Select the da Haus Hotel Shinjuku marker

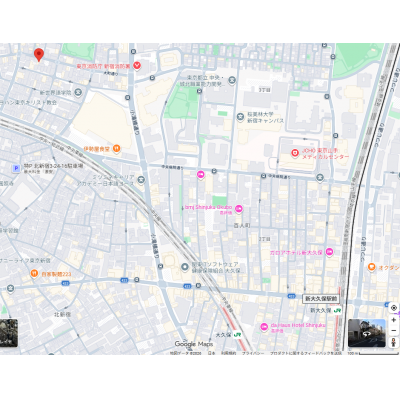coord(264,327)
